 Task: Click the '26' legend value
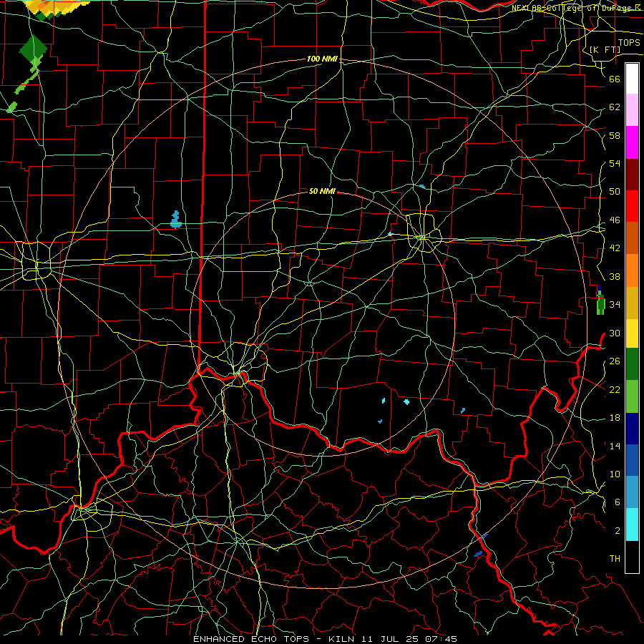tap(615, 361)
